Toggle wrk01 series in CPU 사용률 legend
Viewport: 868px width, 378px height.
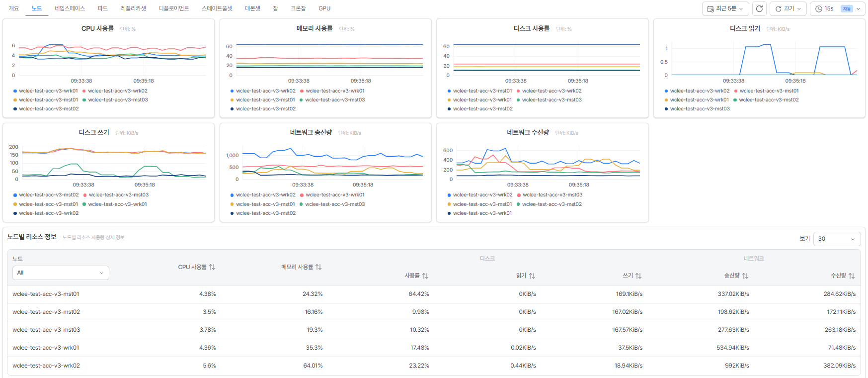(46, 91)
